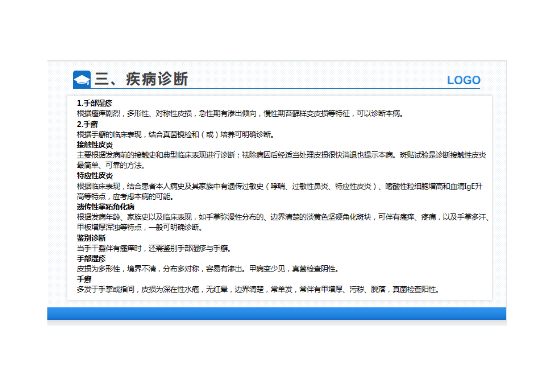Click the line starting 多发于手掌或指间
The width and height of the screenshot is (555, 392).
pyautogui.click(x=258, y=289)
